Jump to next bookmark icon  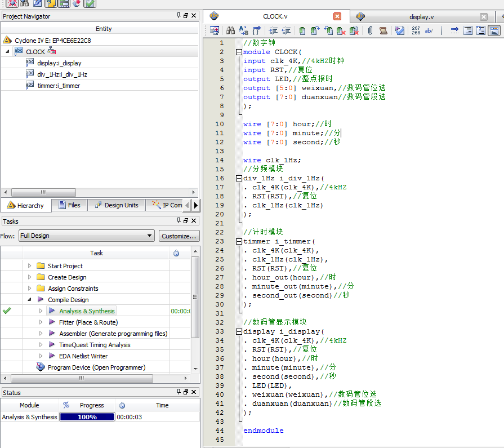tap(315, 30)
